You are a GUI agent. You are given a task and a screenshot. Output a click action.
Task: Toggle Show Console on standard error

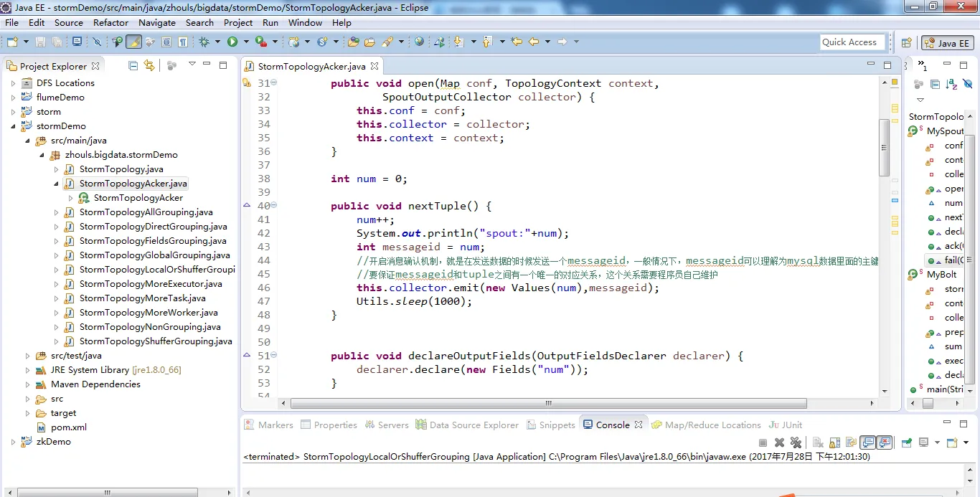(885, 442)
